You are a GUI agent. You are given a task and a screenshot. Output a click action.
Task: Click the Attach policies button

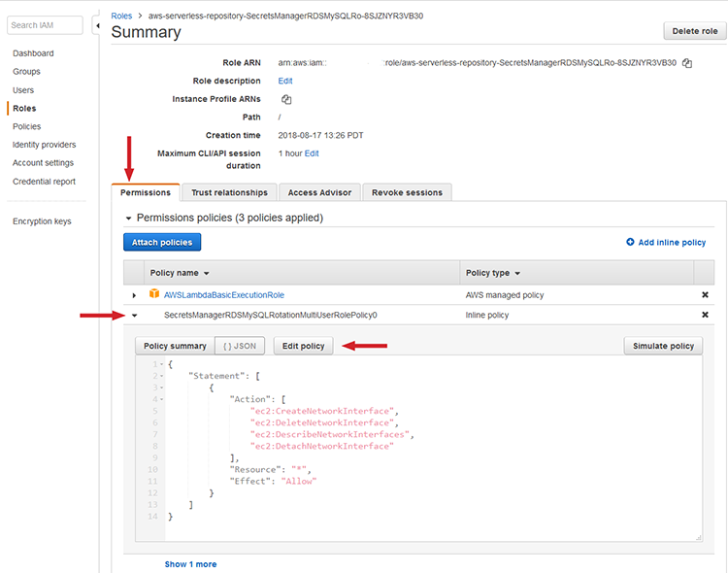162,242
